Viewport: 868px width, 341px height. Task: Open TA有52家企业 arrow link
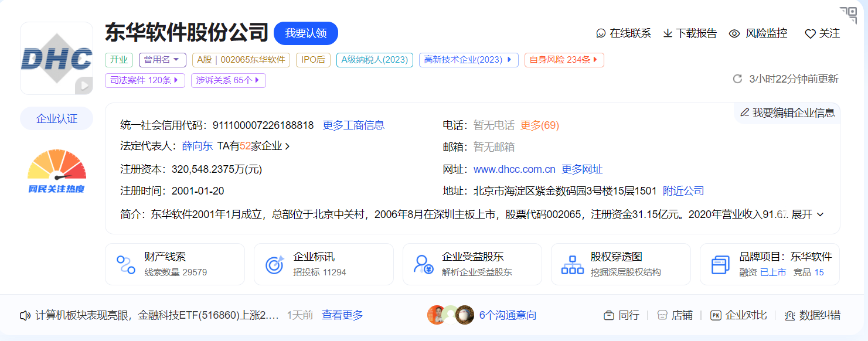tap(254, 146)
